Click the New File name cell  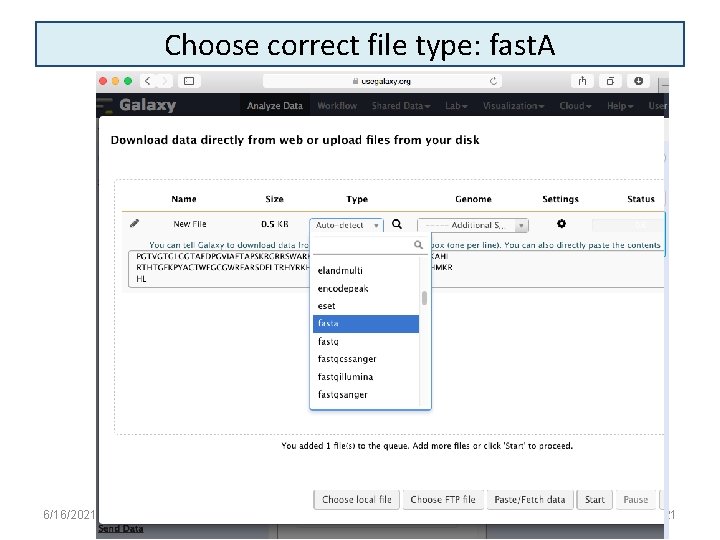[x=190, y=224]
